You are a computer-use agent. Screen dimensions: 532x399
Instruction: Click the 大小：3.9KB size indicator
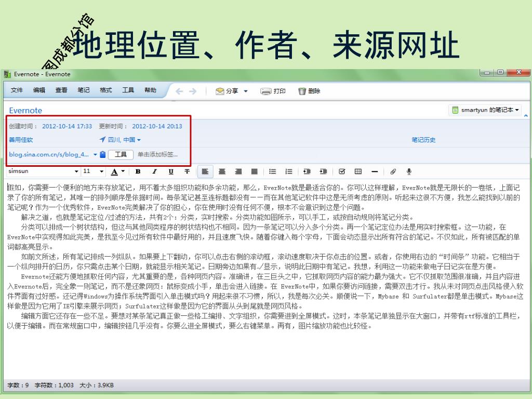tap(97, 385)
